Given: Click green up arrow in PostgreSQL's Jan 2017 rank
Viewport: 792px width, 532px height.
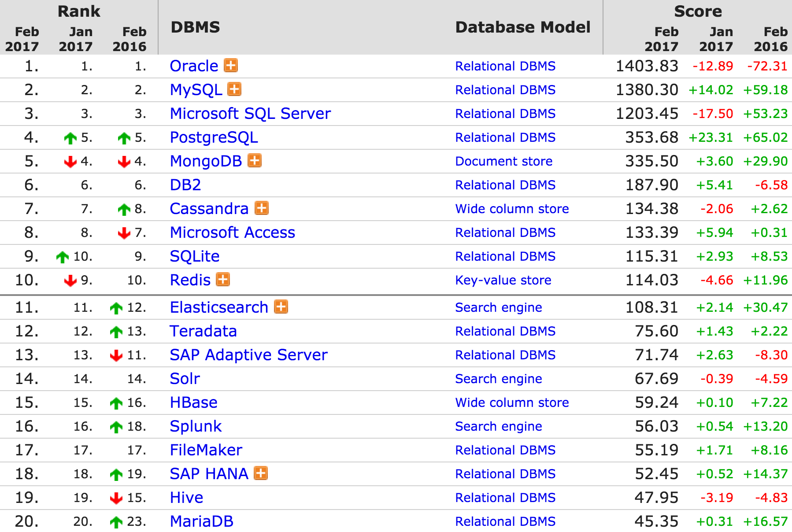Looking at the screenshot, I should 70,138.
